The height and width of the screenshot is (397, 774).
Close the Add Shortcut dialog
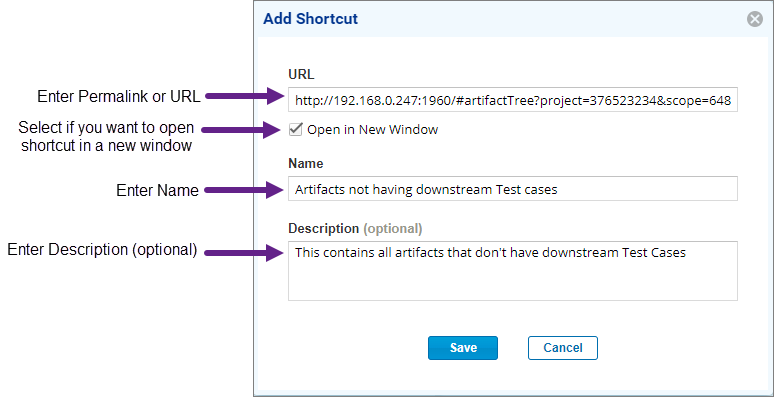[754, 19]
